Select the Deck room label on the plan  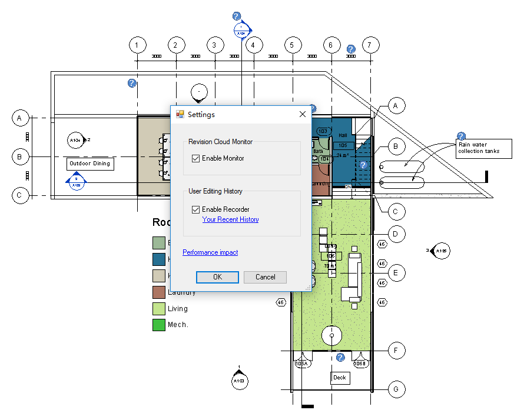pos(340,378)
